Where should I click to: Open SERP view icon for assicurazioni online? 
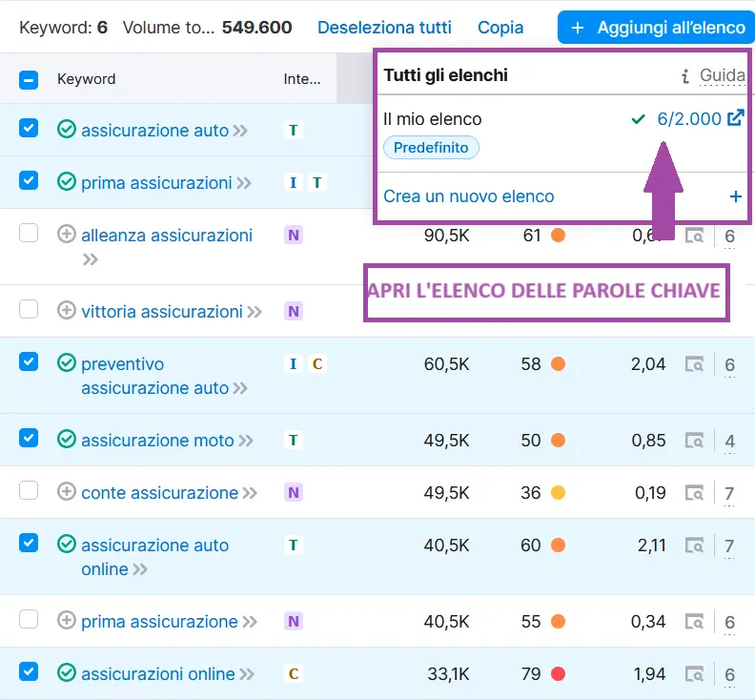(x=696, y=674)
